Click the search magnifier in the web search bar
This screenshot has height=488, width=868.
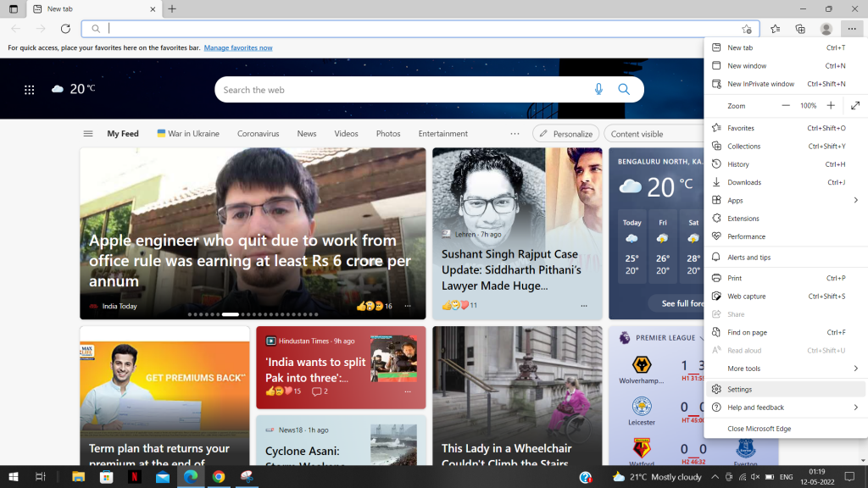point(624,89)
